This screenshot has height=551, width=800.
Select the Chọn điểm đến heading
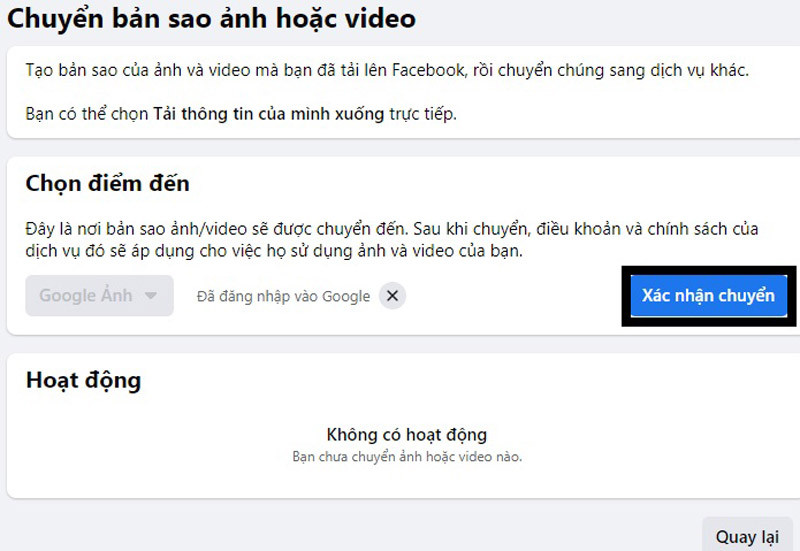pyautogui.click(x=107, y=184)
